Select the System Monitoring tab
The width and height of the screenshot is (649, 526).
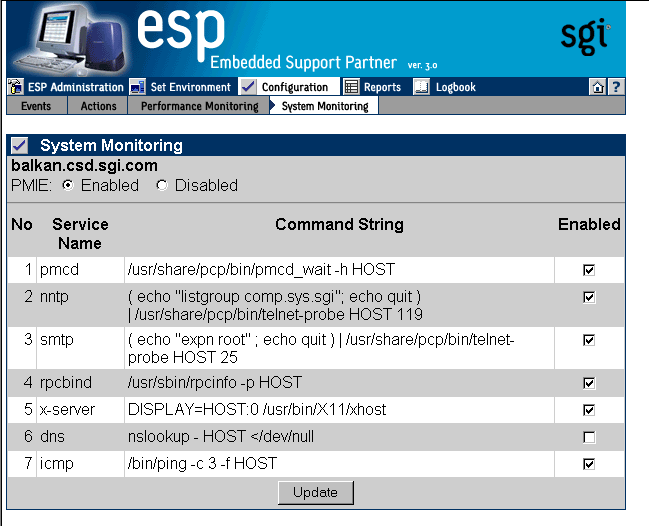325,106
